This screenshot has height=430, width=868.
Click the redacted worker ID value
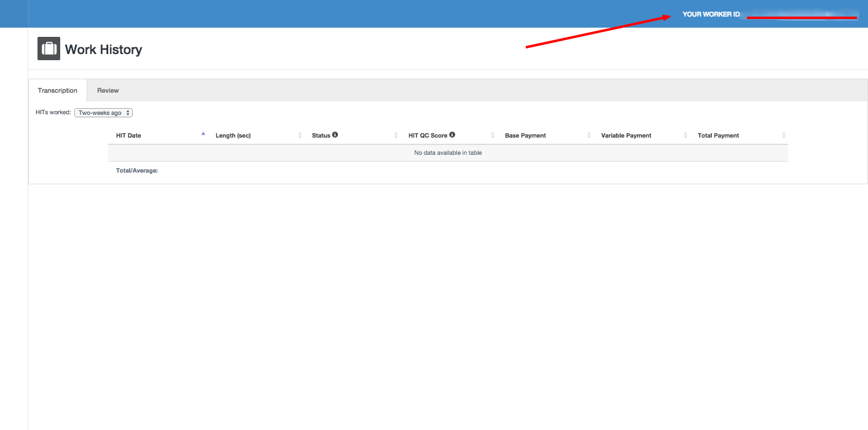801,15
